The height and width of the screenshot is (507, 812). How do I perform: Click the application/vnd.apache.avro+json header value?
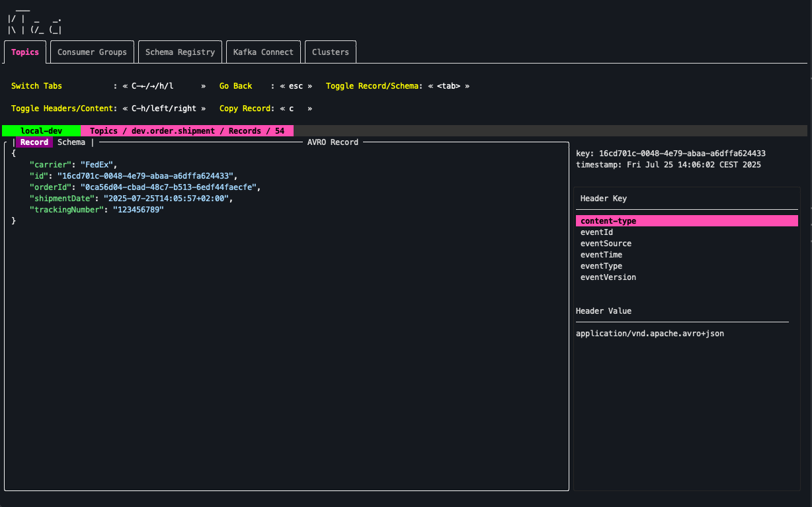pyautogui.click(x=650, y=333)
